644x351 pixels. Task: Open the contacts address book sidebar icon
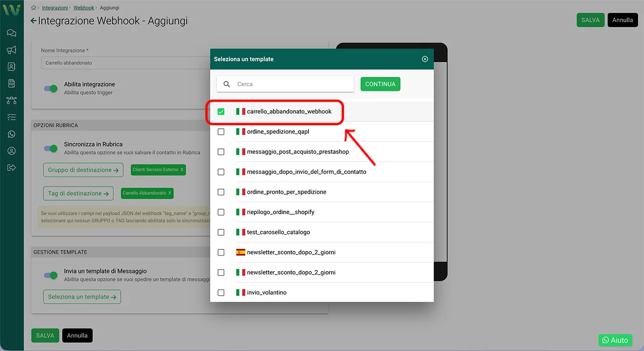point(12,66)
